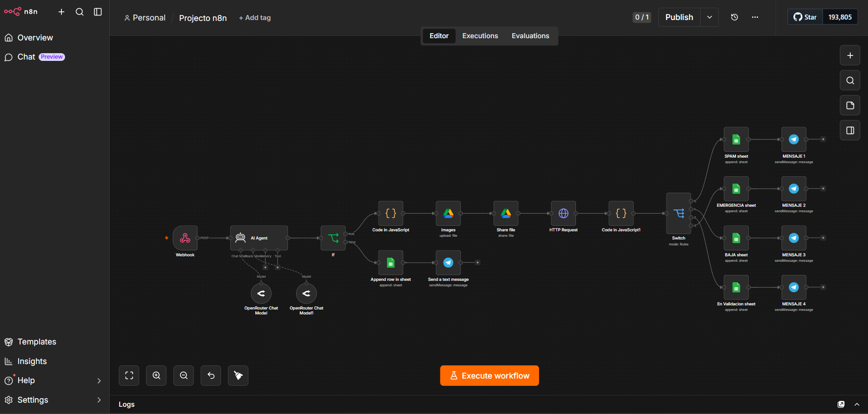This screenshot has height=414, width=868.
Task: Open the Publish dropdown arrow
Action: pos(709,17)
